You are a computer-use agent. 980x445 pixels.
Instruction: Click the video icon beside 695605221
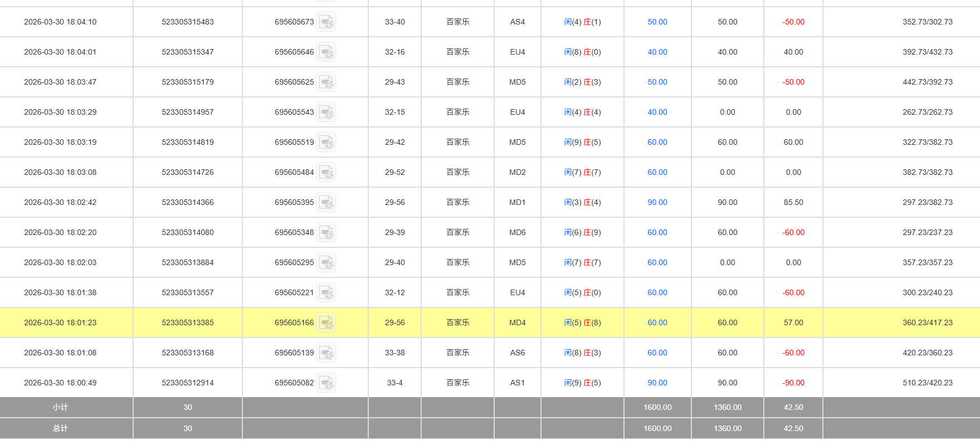pyautogui.click(x=326, y=293)
